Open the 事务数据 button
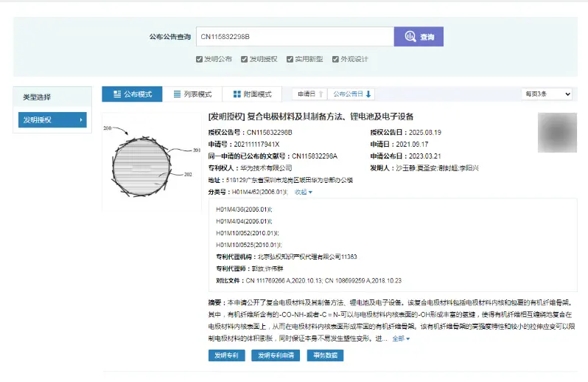The width and height of the screenshot is (588, 382). [x=325, y=355]
